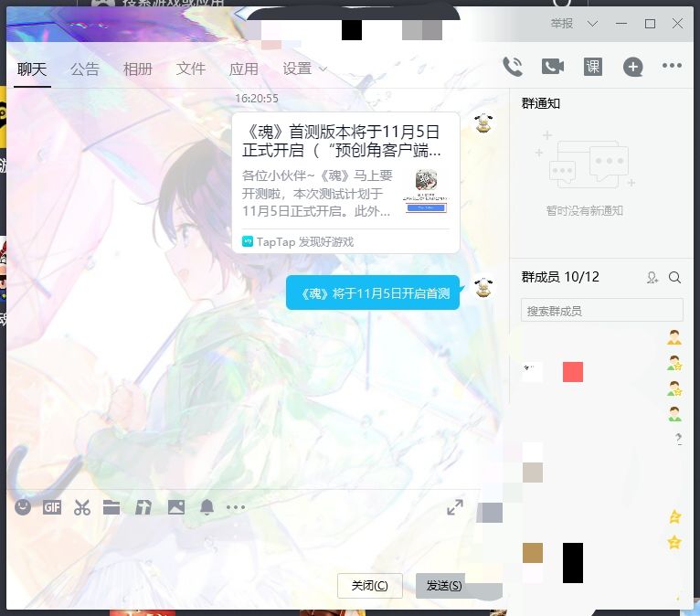
Task: Click the 群通知 heading
Action: click(x=541, y=103)
